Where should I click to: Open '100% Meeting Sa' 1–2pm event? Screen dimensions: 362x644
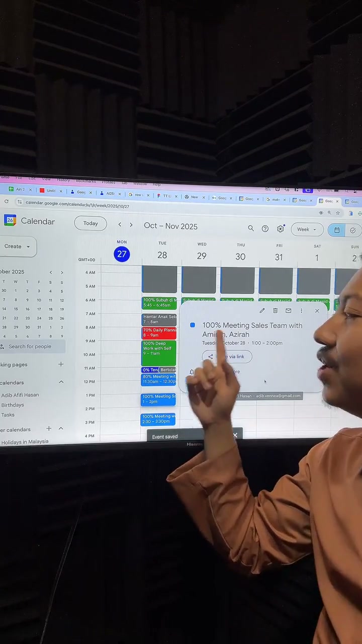tap(158, 399)
